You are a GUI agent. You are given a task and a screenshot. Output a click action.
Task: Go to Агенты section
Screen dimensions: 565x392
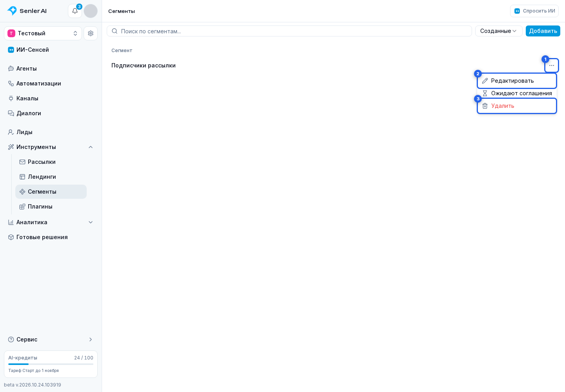click(x=51, y=69)
